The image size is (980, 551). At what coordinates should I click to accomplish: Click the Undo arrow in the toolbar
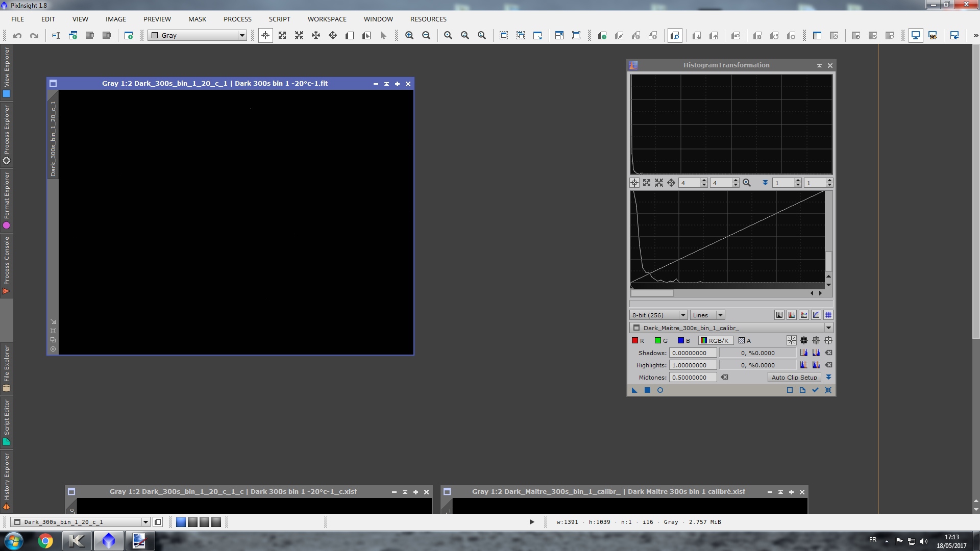(x=17, y=35)
